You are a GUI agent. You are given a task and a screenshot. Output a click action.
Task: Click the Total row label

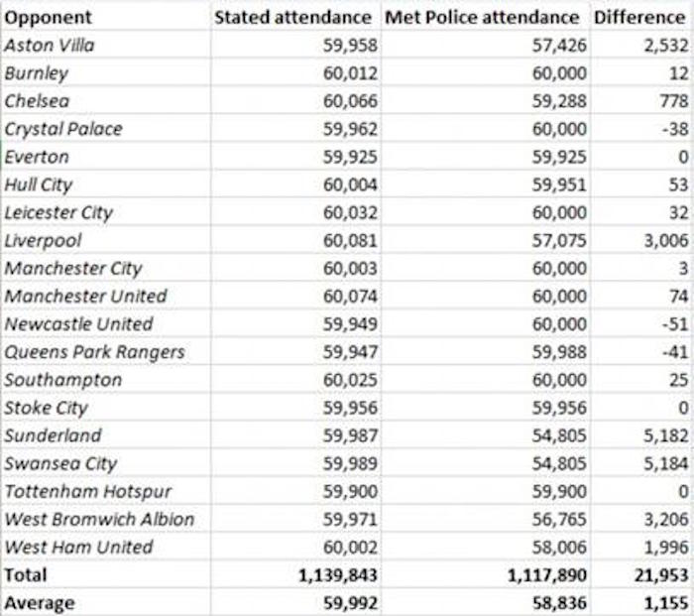[x=26, y=574]
